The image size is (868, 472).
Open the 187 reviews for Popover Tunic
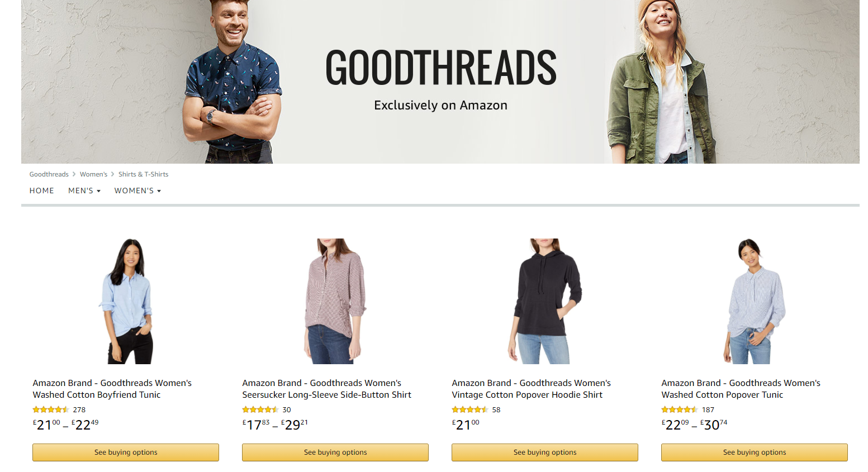pyautogui.click(x=708, y=409)
